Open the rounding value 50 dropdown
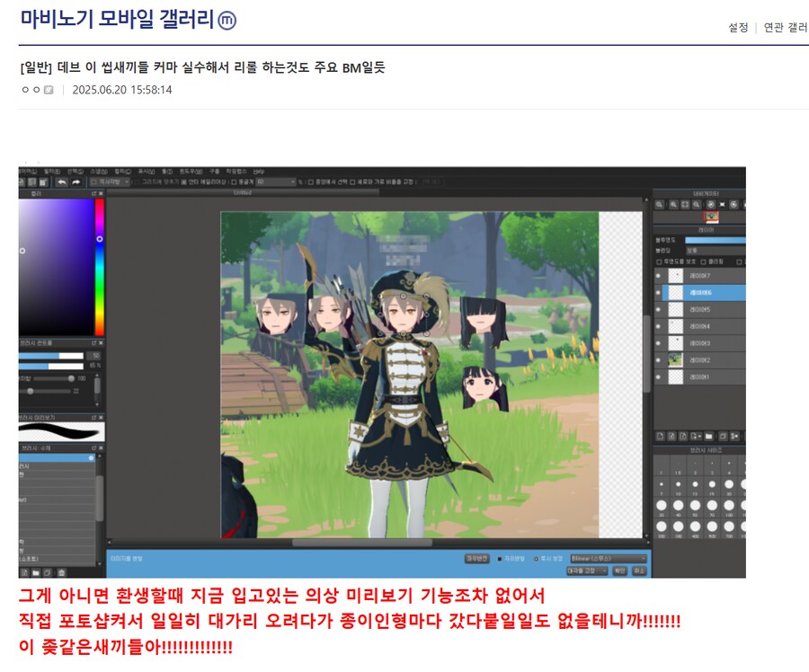Viewport: 809px width, 672px height. pos(277,182)
